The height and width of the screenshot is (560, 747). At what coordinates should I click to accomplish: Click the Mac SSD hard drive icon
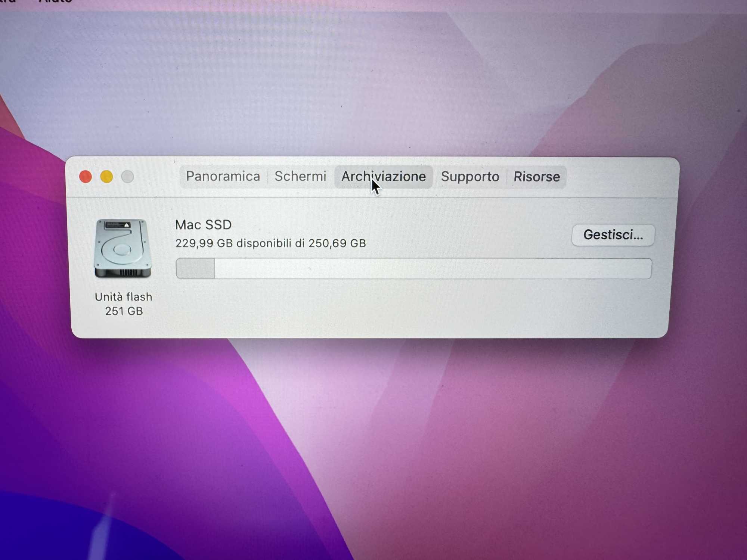(x=123, y=248)
